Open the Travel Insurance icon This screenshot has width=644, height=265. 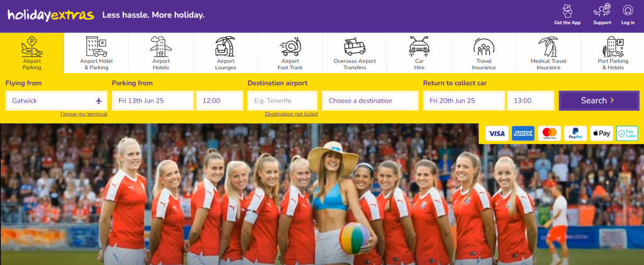coord(484,47)
